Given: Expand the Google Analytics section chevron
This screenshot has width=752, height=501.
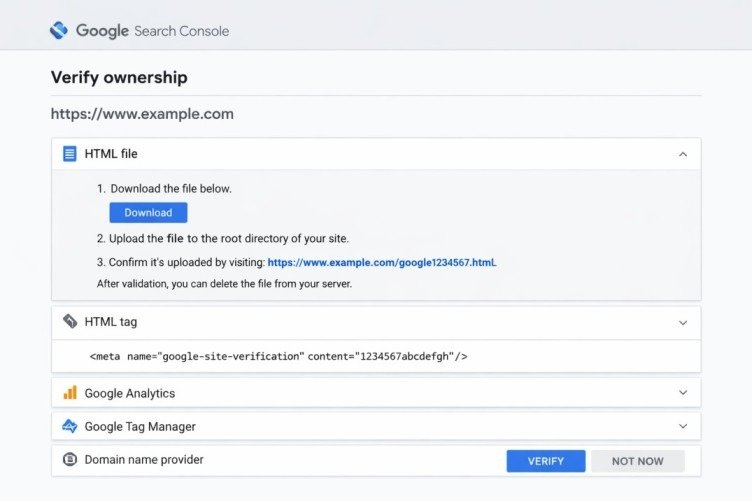Looking at the screenshot, I should tap(683, 393).
